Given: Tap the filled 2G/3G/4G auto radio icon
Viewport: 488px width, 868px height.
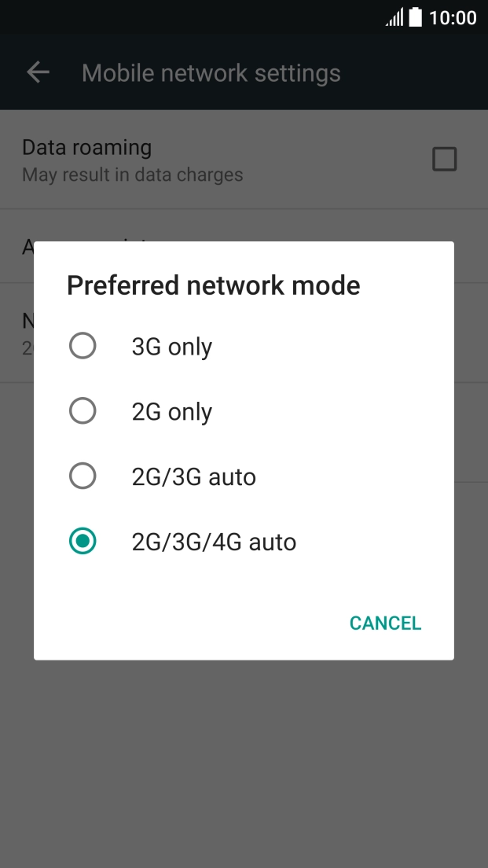Looking at the screenshot, I should coord(83,541).
